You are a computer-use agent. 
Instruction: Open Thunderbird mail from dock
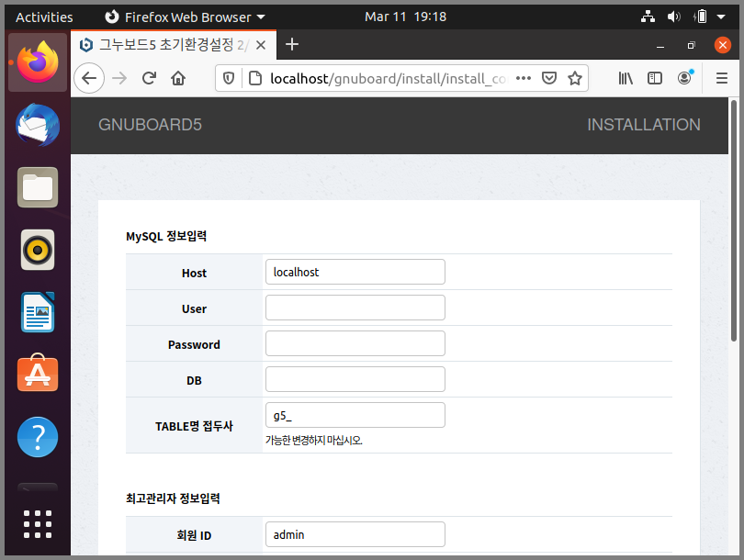(x=38, y=125)
